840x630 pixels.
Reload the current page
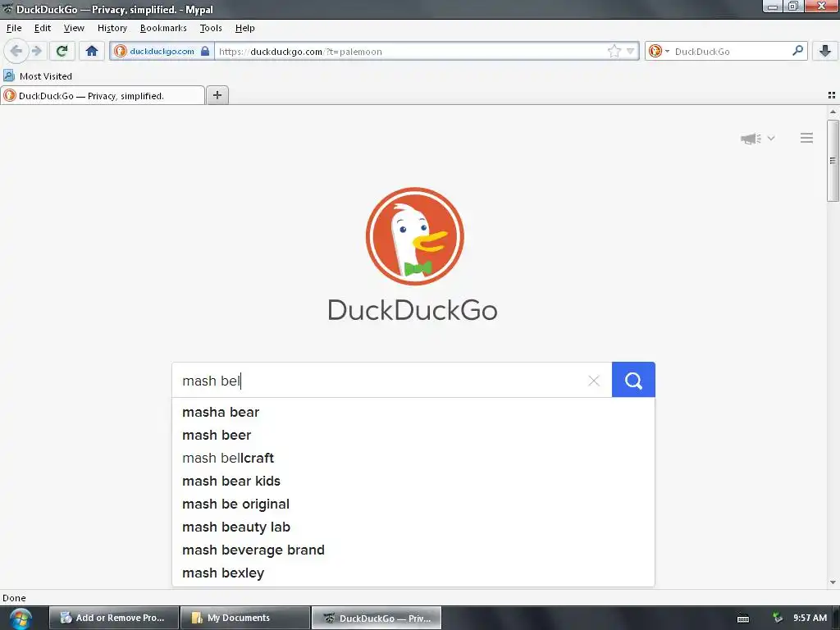[62, 52]
